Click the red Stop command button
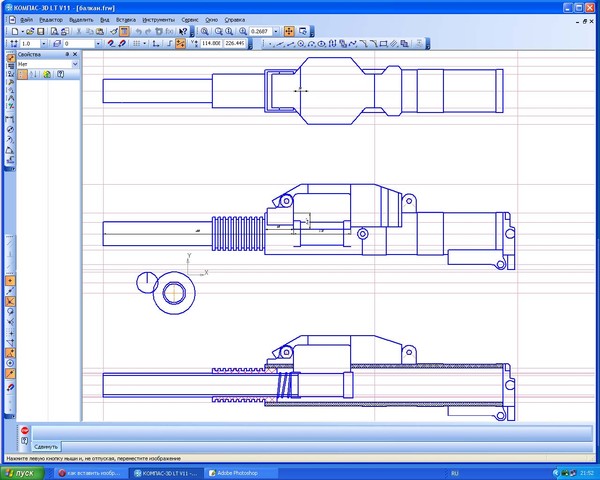The image size is (600, 480). (25, 430)
